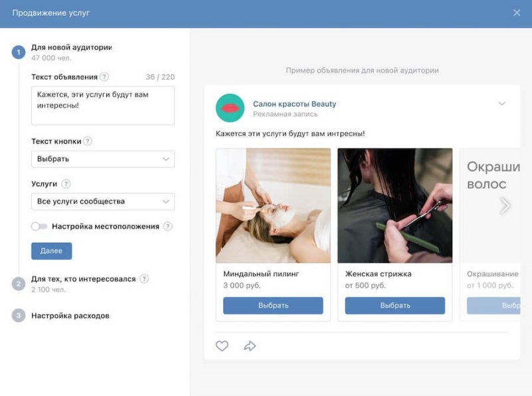Click the help icon next to Текст объявления

point(104,77)
